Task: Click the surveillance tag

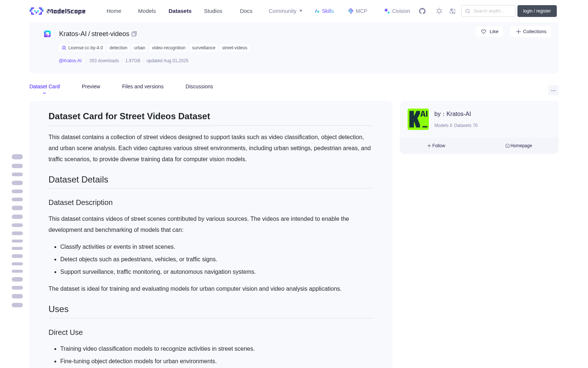Action: tap(204, 48)
